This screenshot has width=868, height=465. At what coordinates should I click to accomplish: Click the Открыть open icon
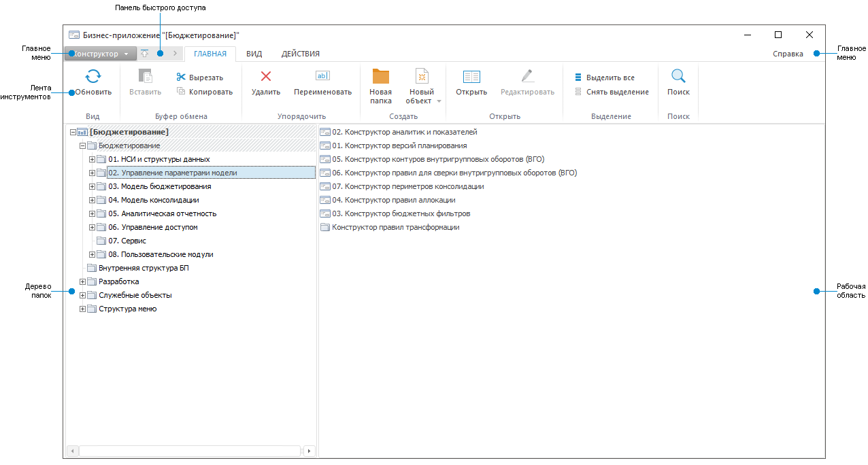click(471, 76)
